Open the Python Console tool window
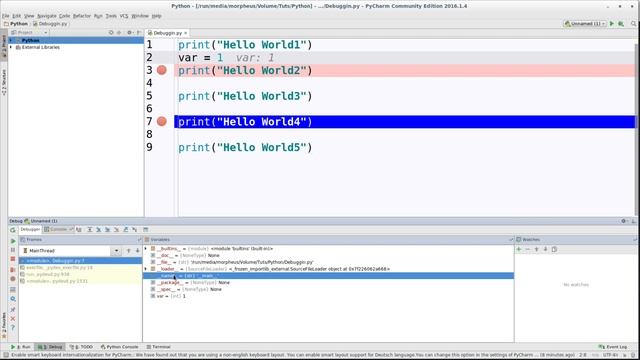 [119, 347]
